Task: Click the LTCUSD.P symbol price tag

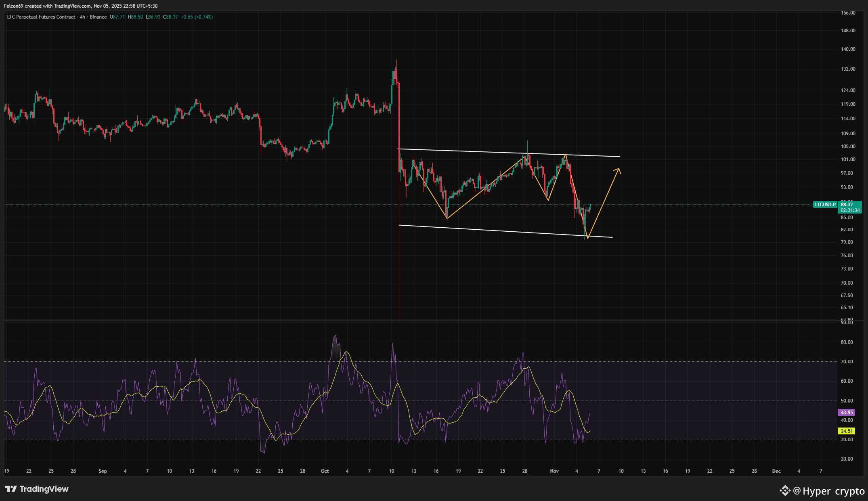Action: click(825, 205)
